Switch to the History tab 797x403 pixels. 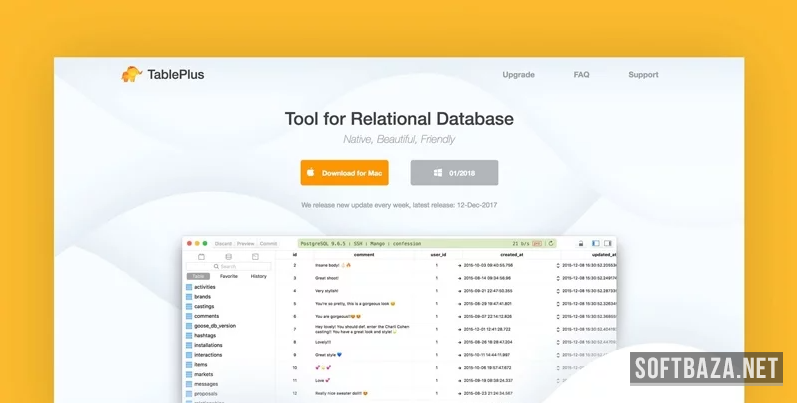tap(258, 276)
